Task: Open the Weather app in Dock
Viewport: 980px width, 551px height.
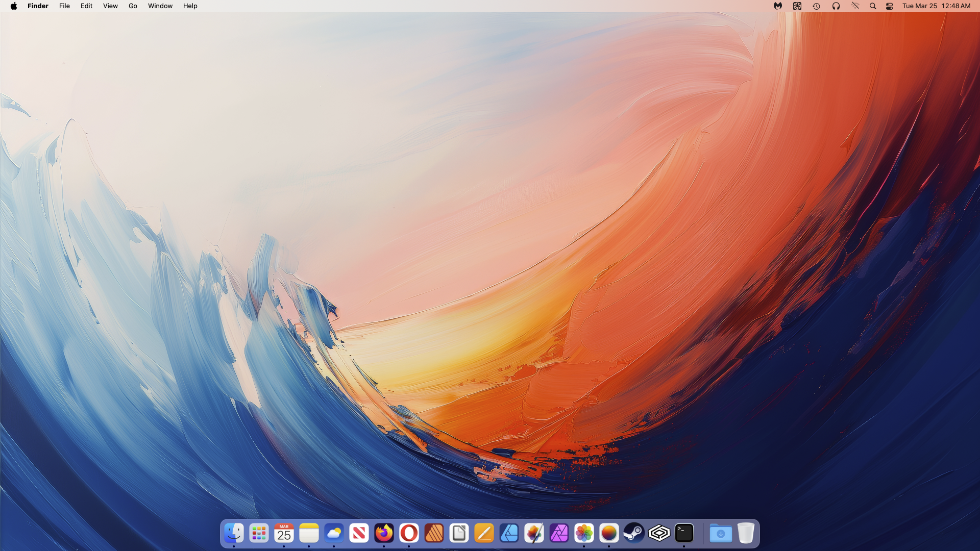Action: [334, 534]
